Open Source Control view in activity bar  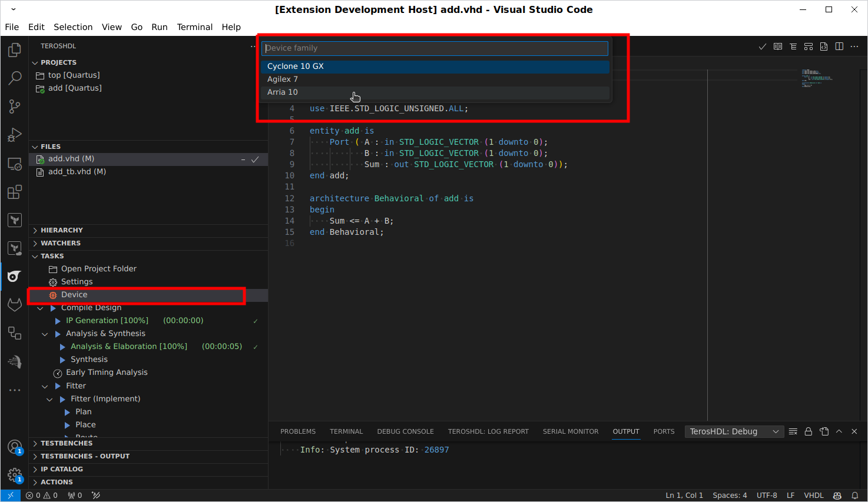click(15, 107)
